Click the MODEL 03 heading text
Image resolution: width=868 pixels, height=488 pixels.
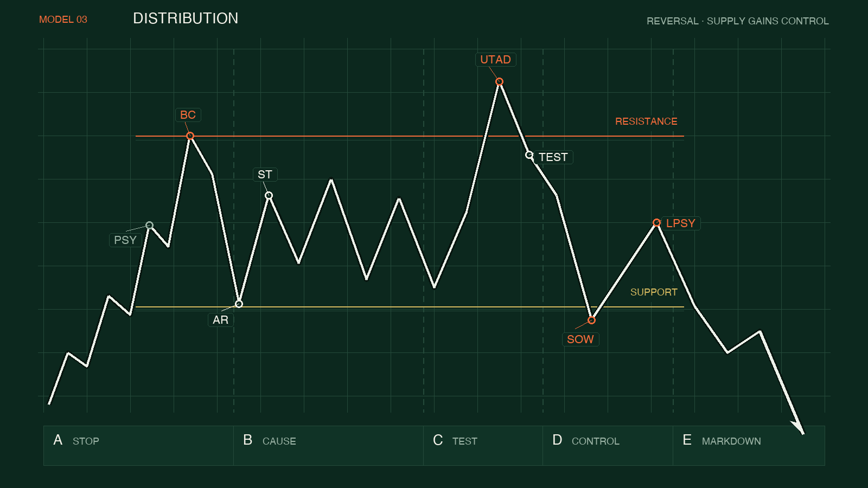(x=63, y=20)
